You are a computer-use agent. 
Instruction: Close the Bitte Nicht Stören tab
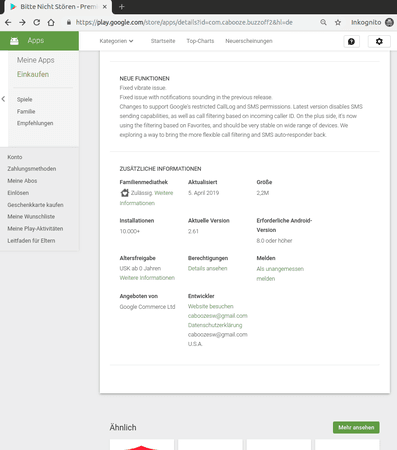[105, 7]
